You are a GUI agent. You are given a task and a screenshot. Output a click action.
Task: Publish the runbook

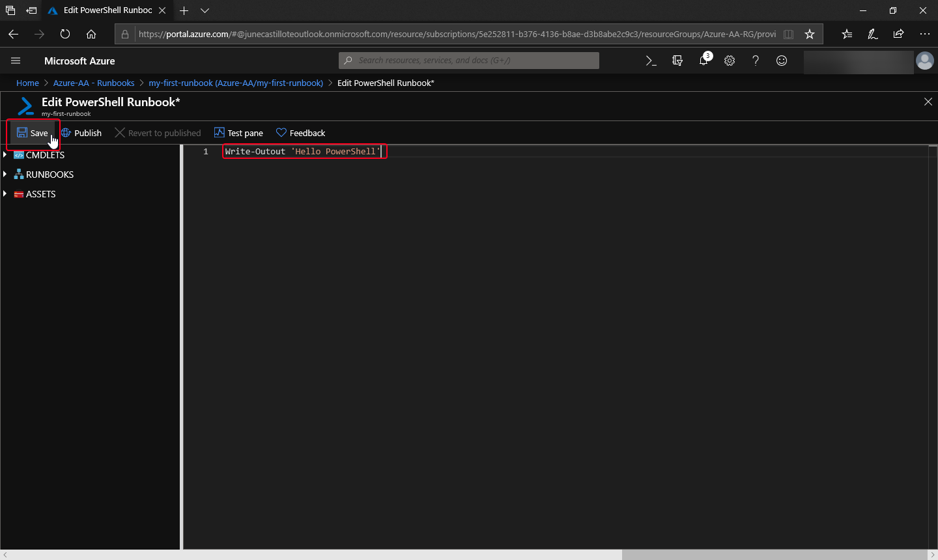pos(81,132)
